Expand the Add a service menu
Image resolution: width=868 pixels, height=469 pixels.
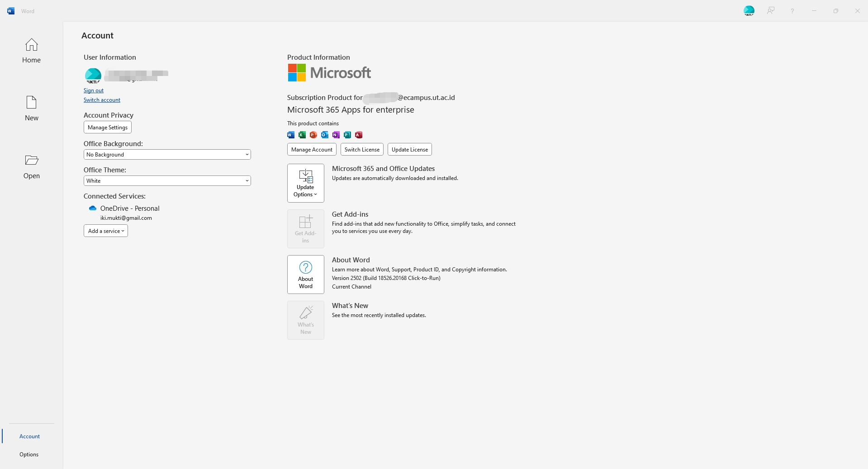(105, 231)
